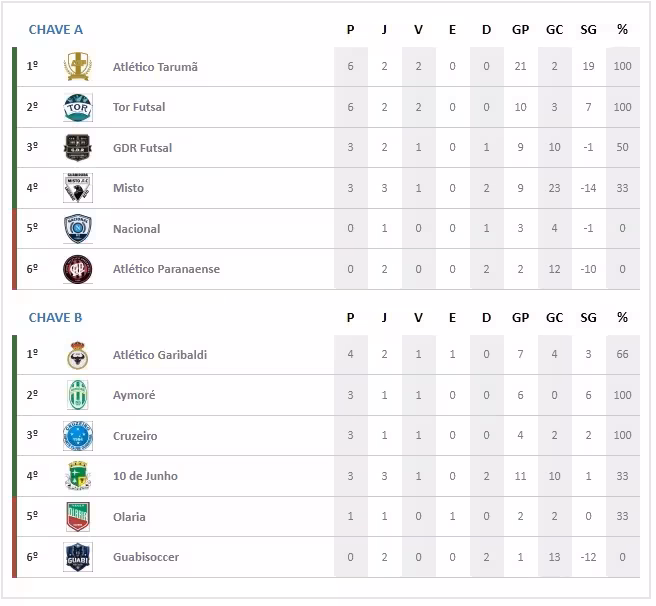Click the % column header in Chave A
Image resolution: width=656 pixels, height=606 pixels.
(x=622, y=29)
